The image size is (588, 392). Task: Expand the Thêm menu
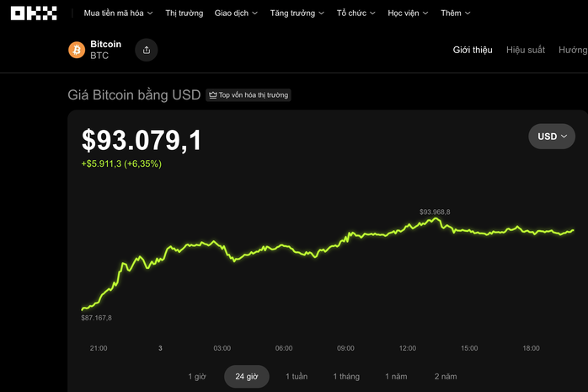point(455,13)
